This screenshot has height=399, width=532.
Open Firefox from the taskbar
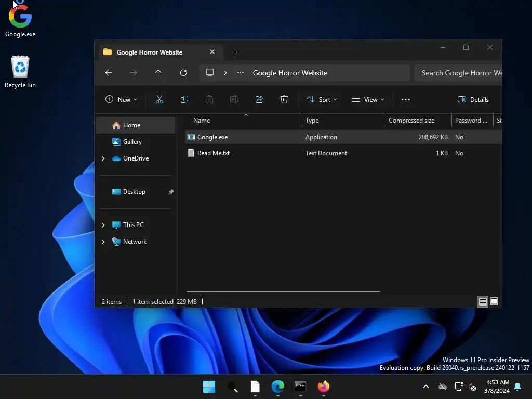point(323,387)
